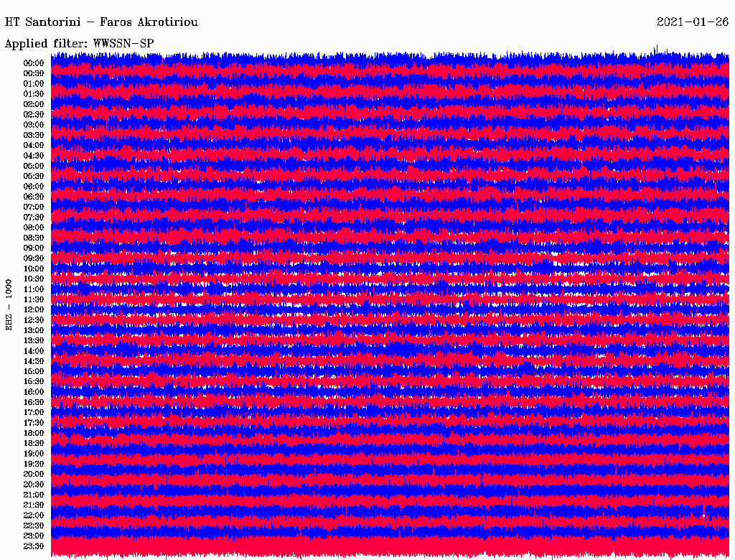The height and width of the screenshot is (560, 735).
Task: Select the 19:30 time label
Action: tap(34, 465)
